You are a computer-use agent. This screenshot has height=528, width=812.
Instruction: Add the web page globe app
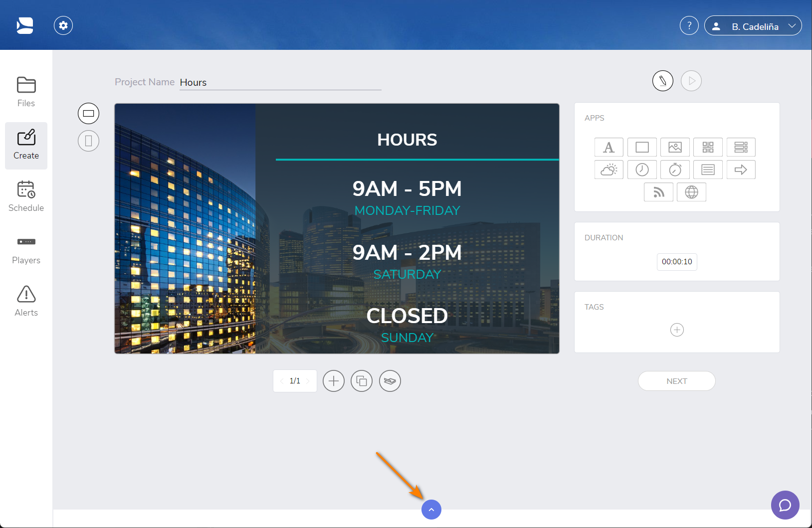click(691, 192)
